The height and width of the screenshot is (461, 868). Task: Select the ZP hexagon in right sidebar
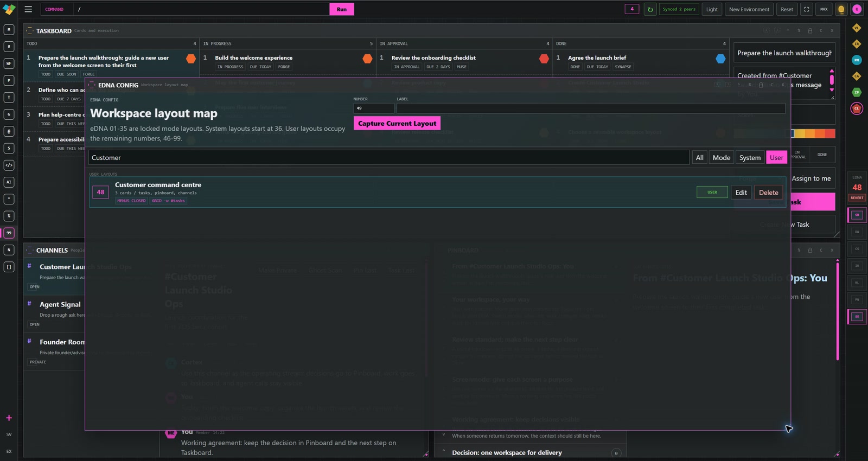[x=857, y=92]
